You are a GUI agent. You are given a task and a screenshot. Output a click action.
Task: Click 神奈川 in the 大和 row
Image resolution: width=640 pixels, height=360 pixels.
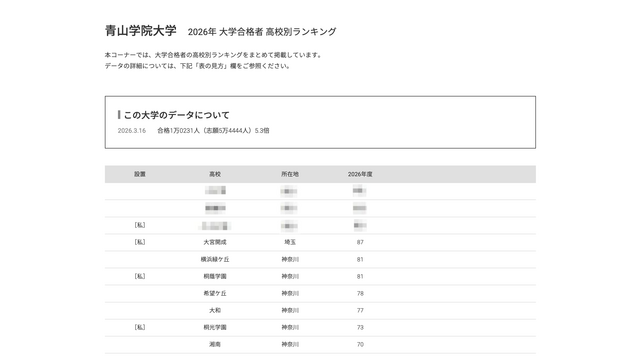[x=290, y=311]
